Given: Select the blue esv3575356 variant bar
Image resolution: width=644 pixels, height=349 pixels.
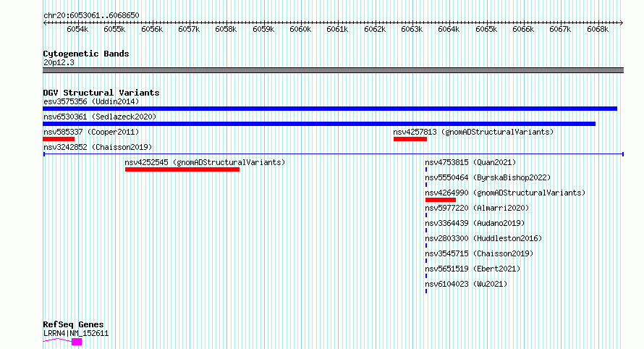Looking at the screenshot, I should click(330, 109).
